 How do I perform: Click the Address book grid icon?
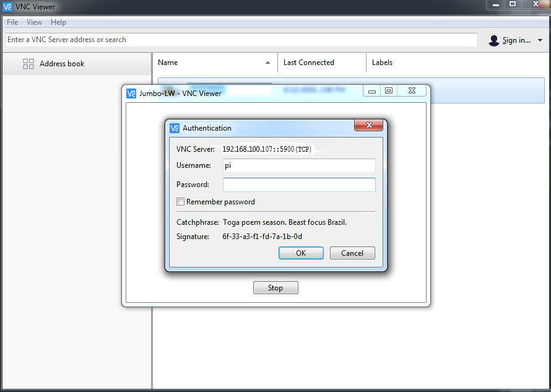pos(28,64)
